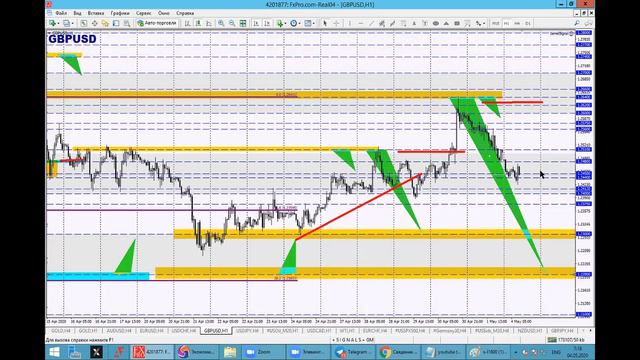Create a new chart with the toolbar icon
Viewport: 640px width, 360px height.
[52, 23]
